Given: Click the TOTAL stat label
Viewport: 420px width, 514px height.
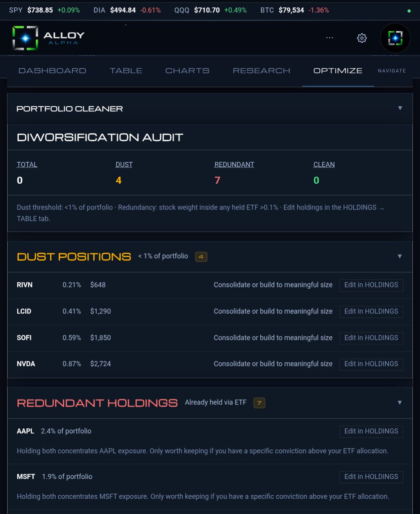Looking at the screenshot, I should [x=27, y=165].
